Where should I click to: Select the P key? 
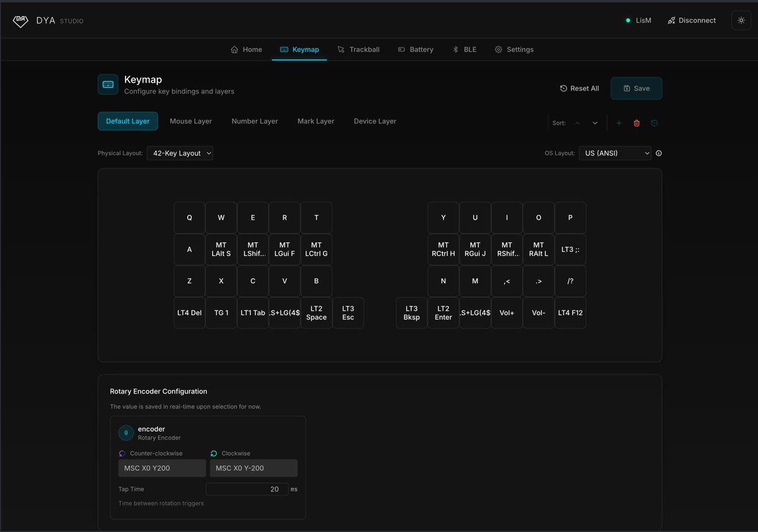tap(570, 218)
